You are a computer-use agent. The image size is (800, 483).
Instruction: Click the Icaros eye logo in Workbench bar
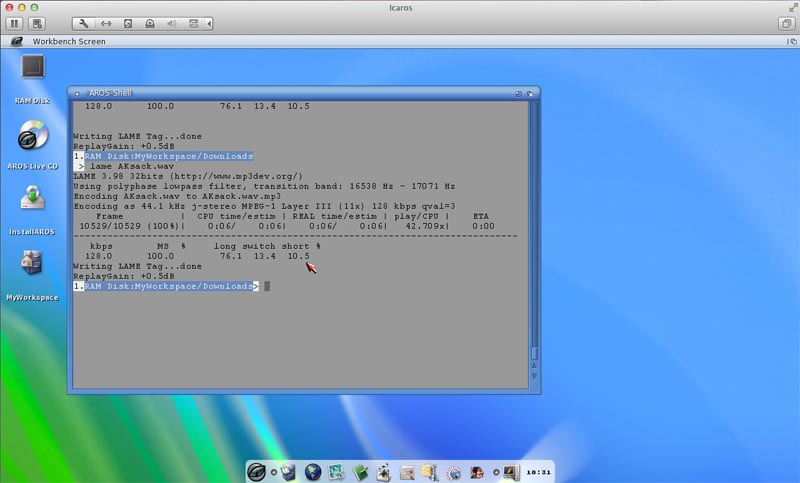click(17, 41)
